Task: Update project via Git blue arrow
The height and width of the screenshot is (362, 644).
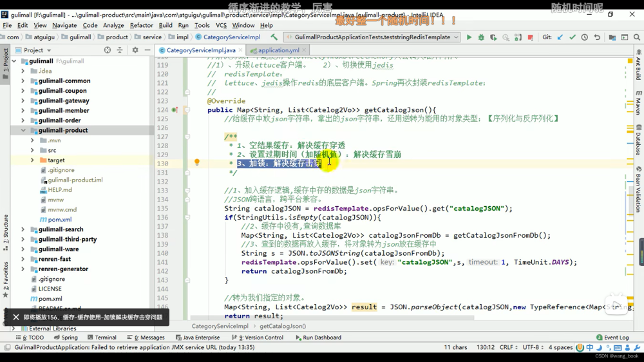Action: [x=560, y=37]
